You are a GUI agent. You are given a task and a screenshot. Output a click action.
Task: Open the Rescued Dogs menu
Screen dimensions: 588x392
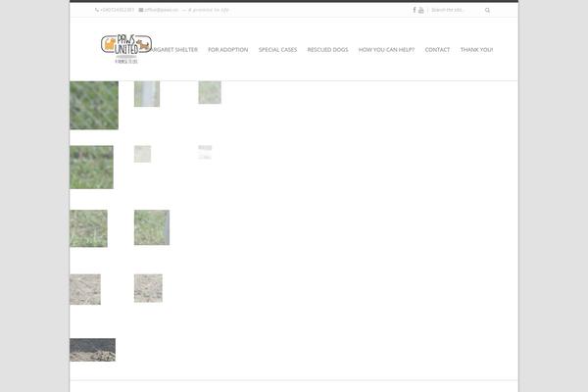(x=327, y=50)
